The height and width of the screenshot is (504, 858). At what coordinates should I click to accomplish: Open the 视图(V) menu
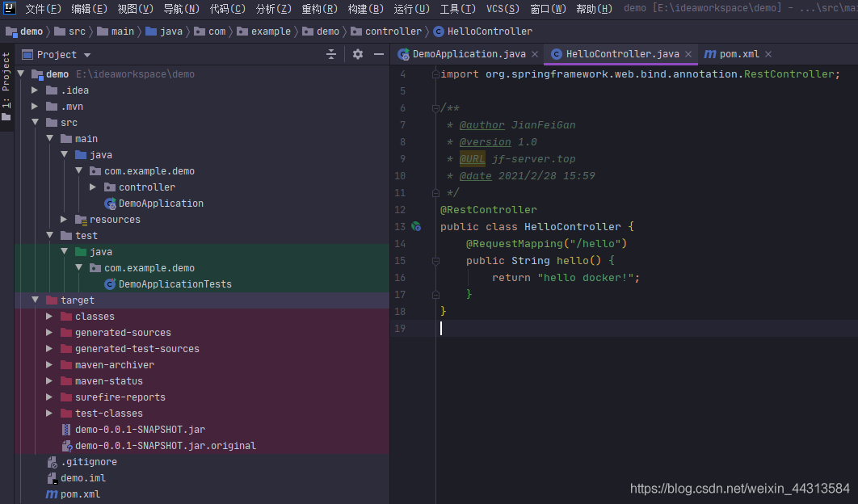pos(135,9)
